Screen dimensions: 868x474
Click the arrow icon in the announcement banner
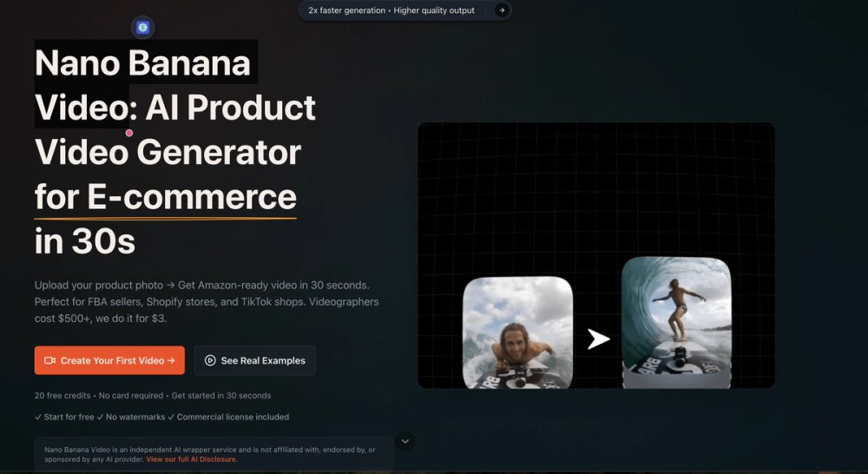tap(502, 10)
